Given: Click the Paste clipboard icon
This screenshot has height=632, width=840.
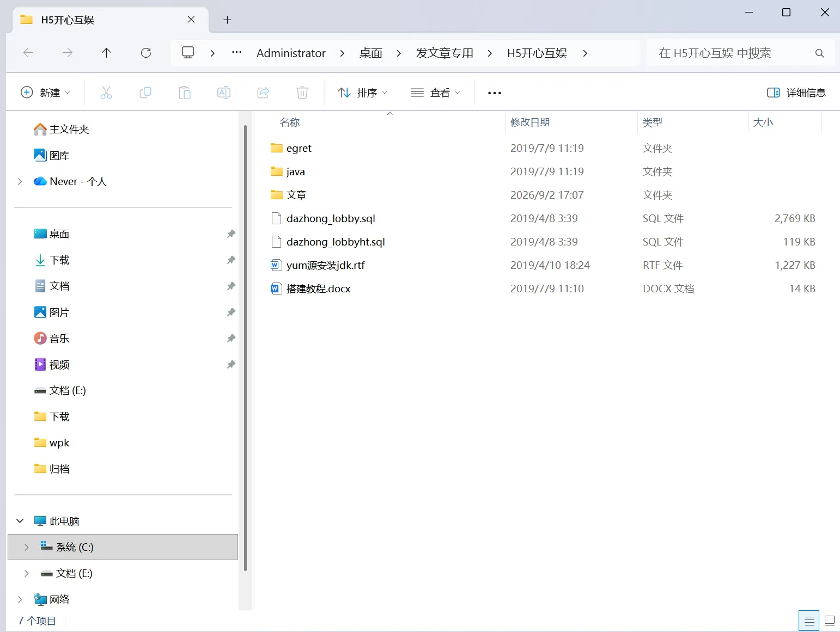Looking at the screenshot, I should point(185,93).
